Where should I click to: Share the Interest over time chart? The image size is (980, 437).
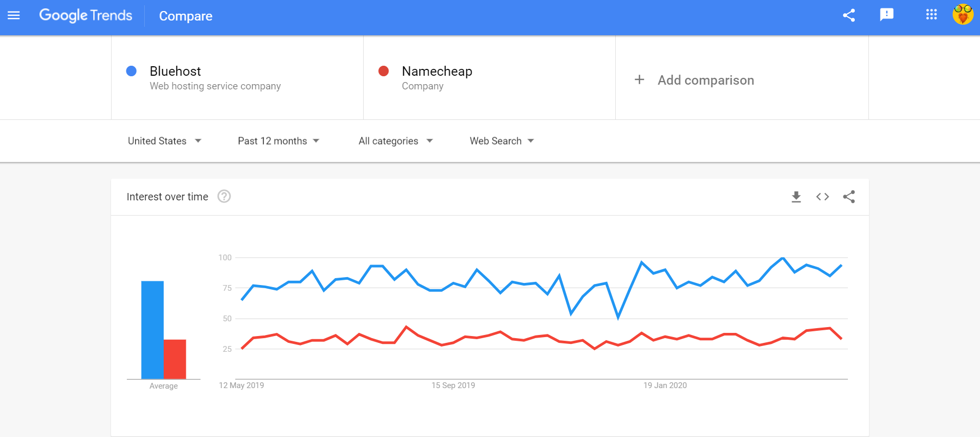[848, 197]
